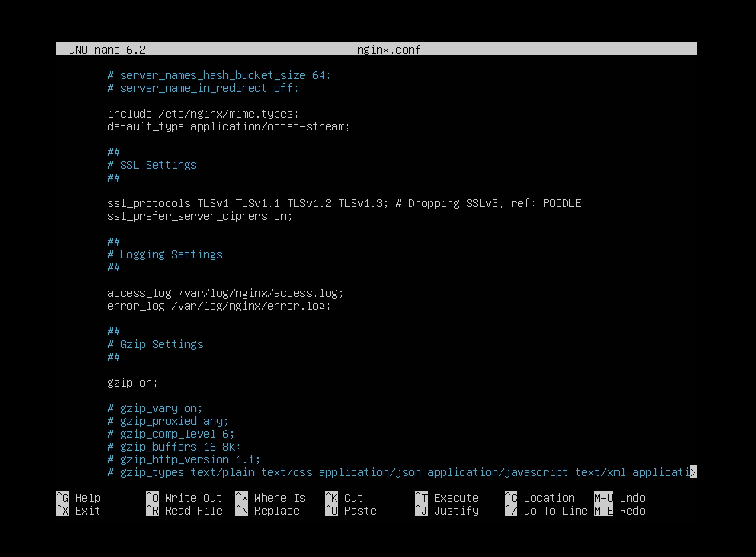
Task: Click the ^K Cut shortcut
Action: [344, 498]
